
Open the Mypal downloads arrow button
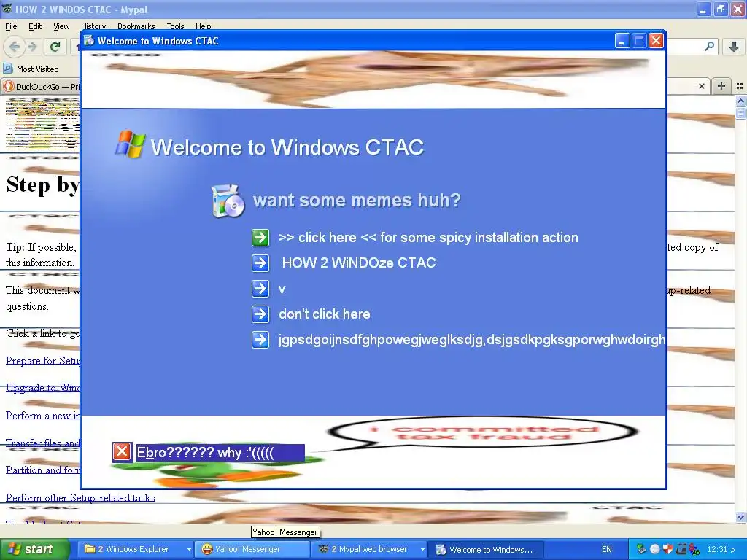coord(734,46)
